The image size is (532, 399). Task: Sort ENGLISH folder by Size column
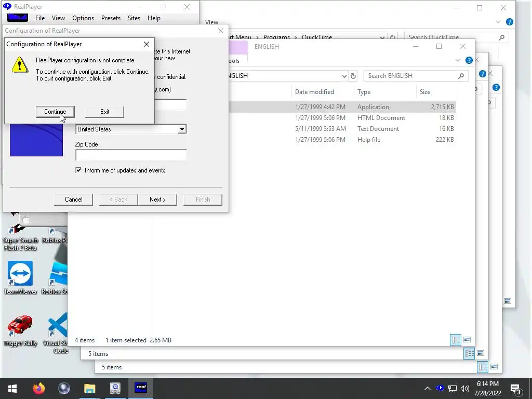tap(425, 92)
